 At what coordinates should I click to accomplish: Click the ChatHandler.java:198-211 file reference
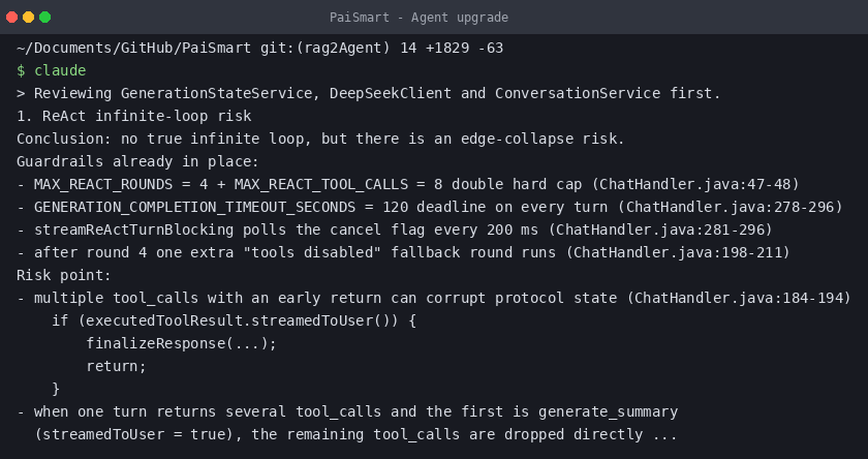(x=678, y=253)
